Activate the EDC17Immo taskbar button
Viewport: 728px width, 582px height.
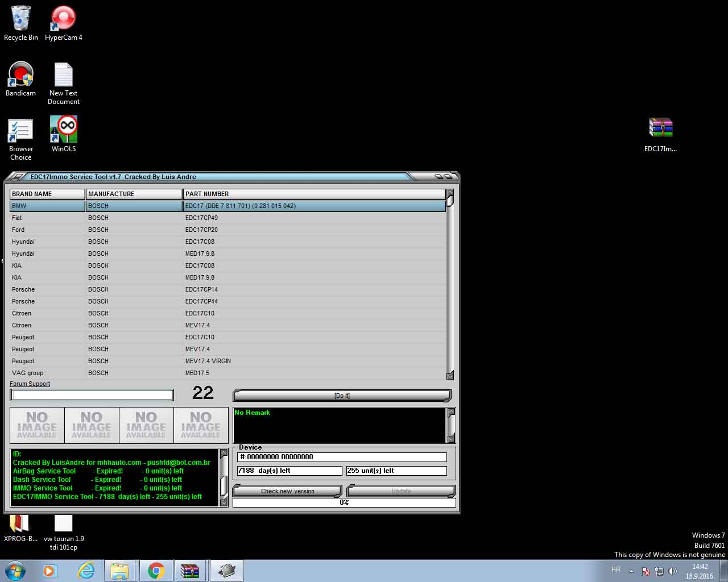pyautogui.click(x=226, y=571)
